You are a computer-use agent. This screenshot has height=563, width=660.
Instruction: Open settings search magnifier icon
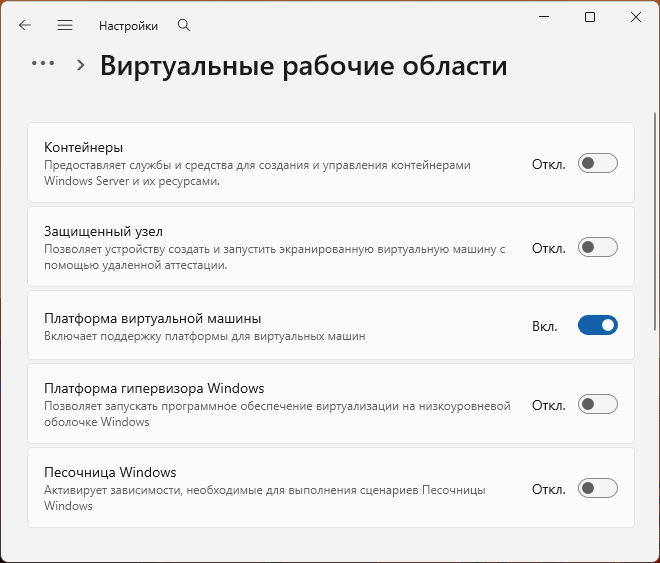184,25
